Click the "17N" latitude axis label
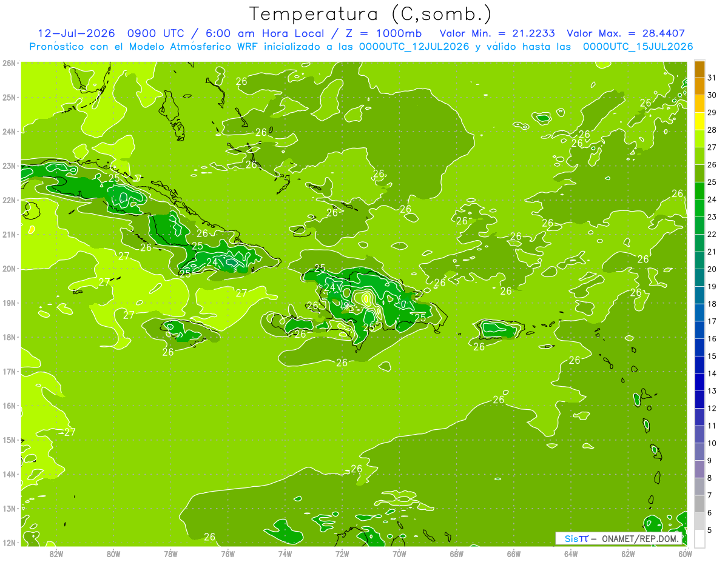This screenshot has height=562, width=728. (x=9, y=371)
